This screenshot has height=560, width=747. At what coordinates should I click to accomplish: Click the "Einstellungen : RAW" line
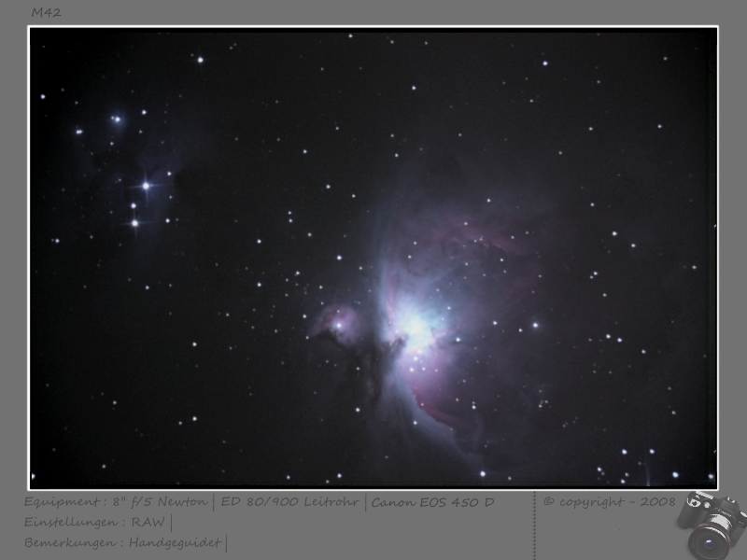(95, 523)
